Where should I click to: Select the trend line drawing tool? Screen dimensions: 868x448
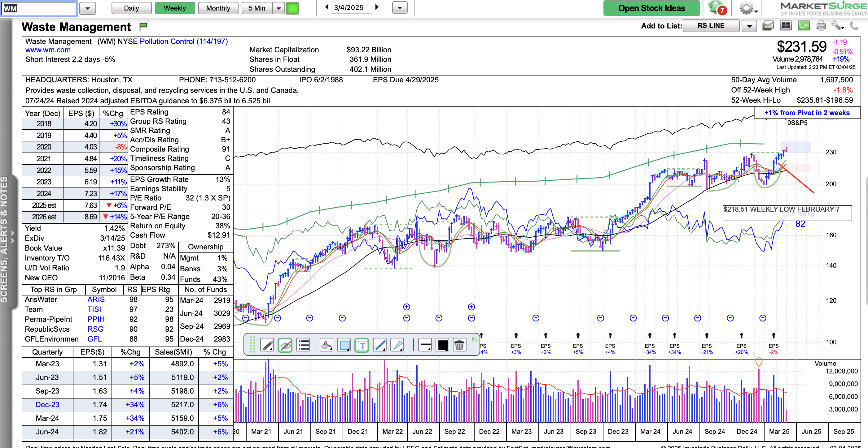point(380,345)
